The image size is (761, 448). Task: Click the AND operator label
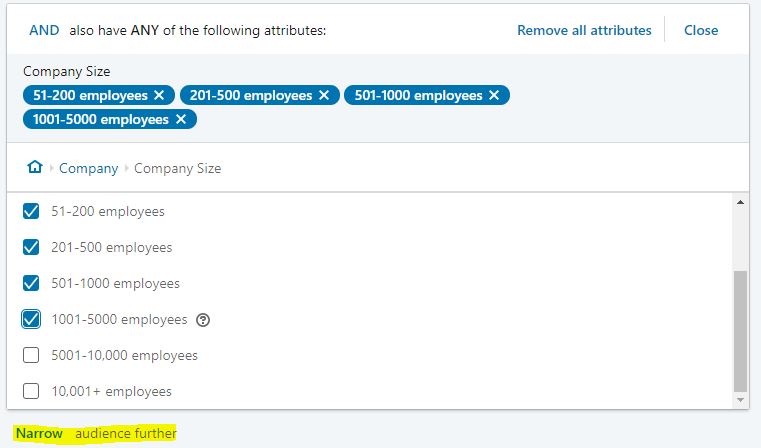coord(44,30)
